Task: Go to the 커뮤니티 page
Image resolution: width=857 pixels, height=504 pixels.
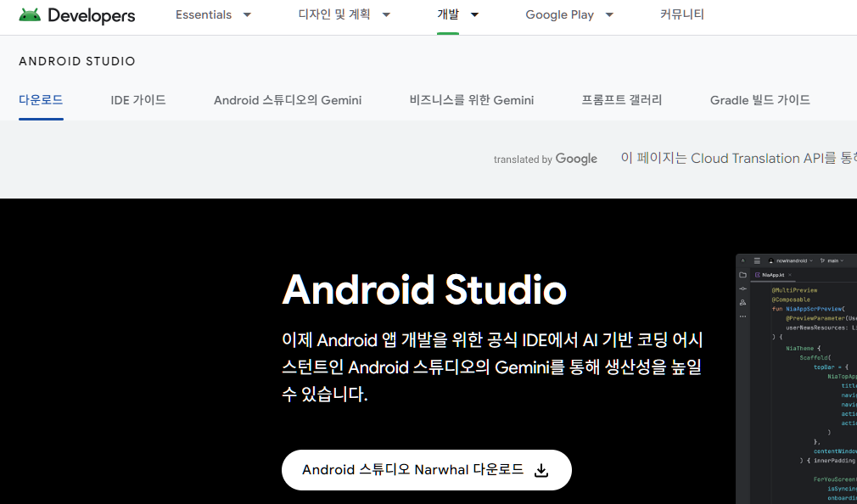Action: [682, 14]
